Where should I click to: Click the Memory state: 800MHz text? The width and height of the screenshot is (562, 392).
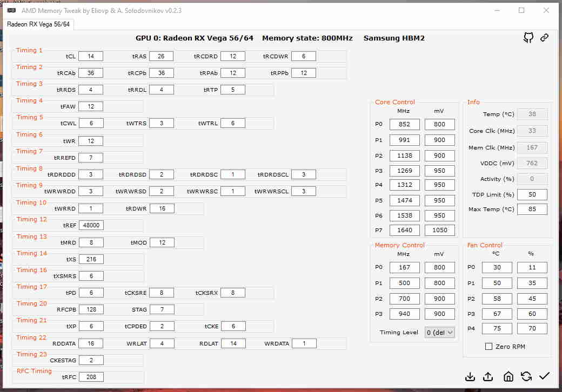click(x=307, y=38)
